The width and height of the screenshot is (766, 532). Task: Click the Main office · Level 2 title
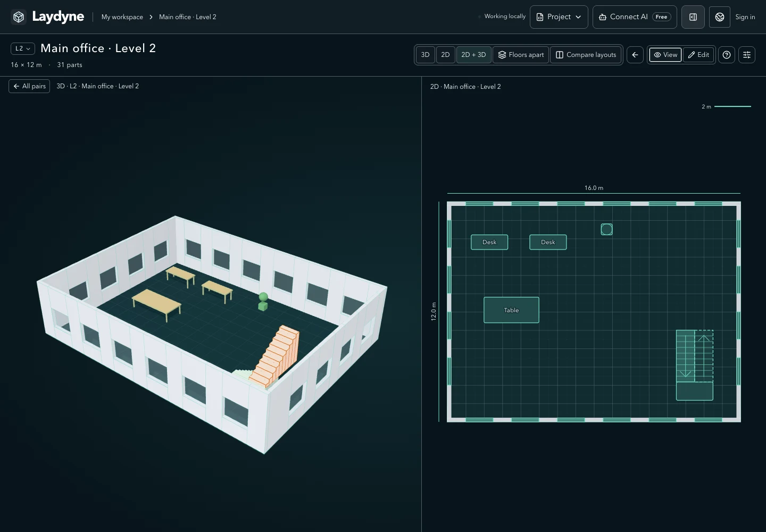[x=98, y=48]
